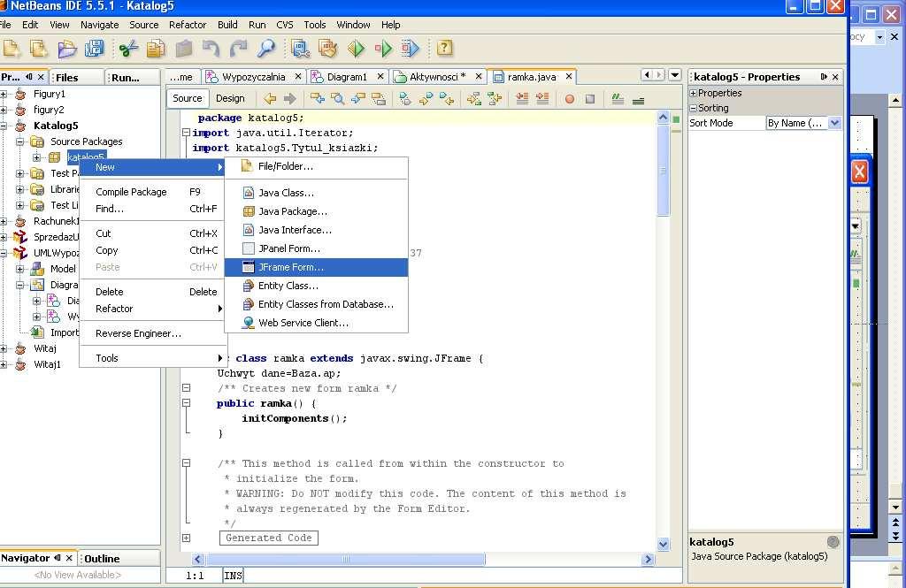Click the Java Class icon in submenu
This screenshot has width=906, height=588.
click(x=249, y=193)
